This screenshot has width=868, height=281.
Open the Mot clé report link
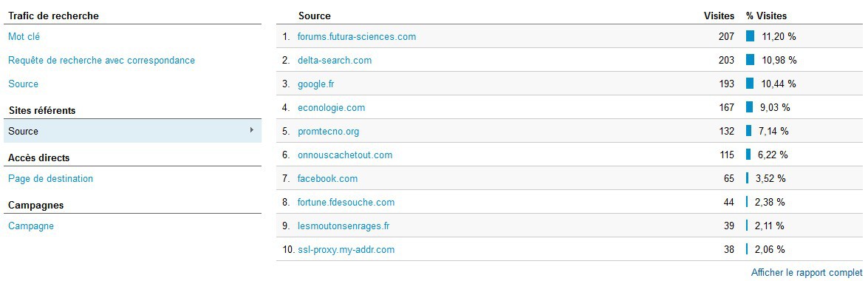pos(24,36)
